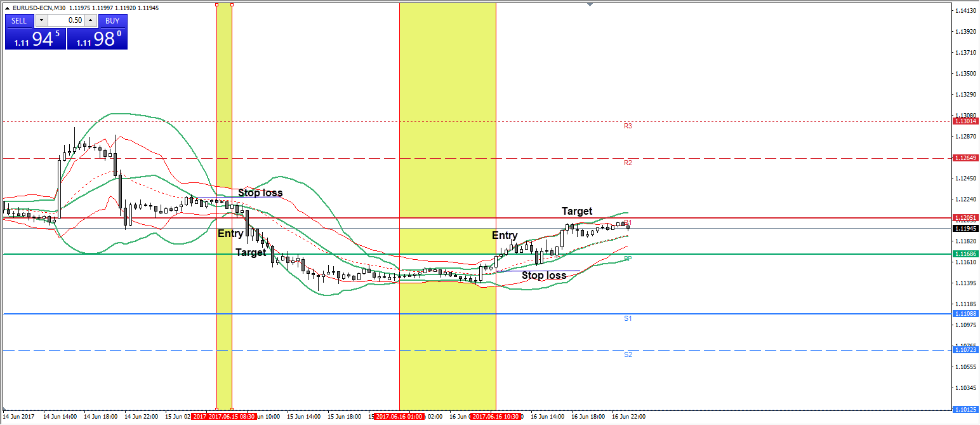Click the S2 pivot label

pyautogui.click(x=628, y=354)
